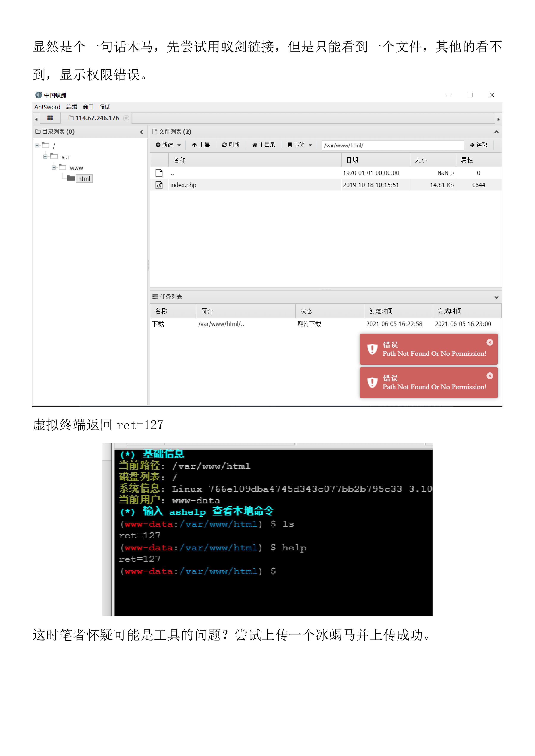535x756 pixels.
Task: Click the 读取 read button
Action: [478, 145]
